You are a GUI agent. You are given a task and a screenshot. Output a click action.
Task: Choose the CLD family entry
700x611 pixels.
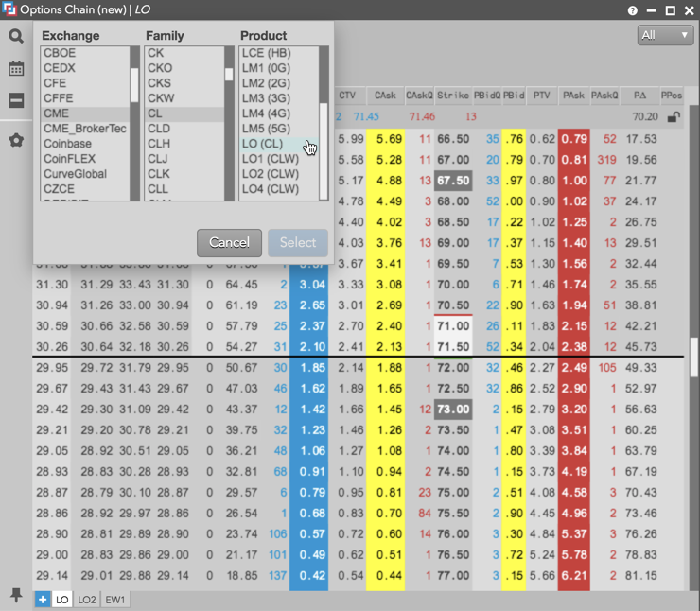point(159,129)
